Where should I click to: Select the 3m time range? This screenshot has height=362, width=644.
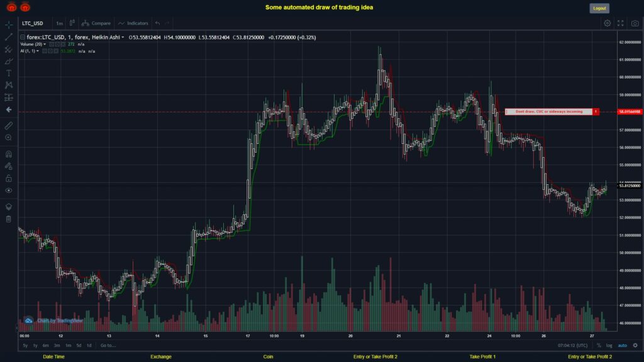[x=57, y=345]
